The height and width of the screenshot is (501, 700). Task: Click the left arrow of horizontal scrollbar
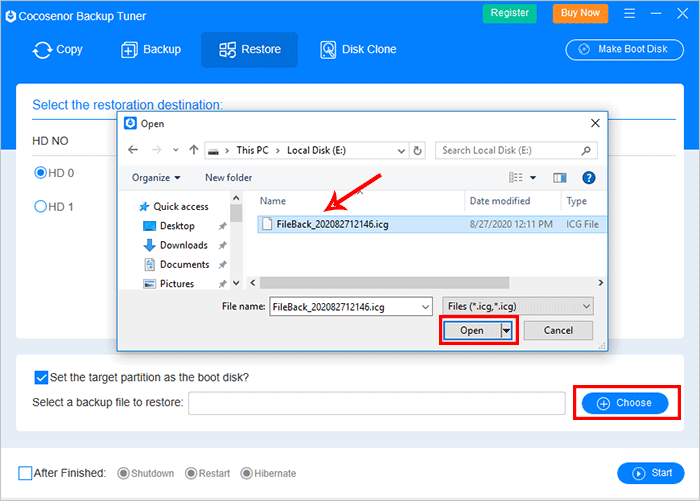(253, 283)
